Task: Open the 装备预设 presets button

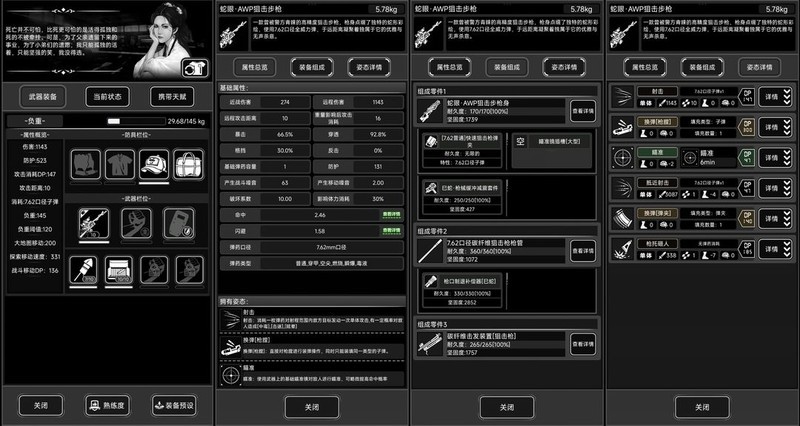Action: click(174, 406)
